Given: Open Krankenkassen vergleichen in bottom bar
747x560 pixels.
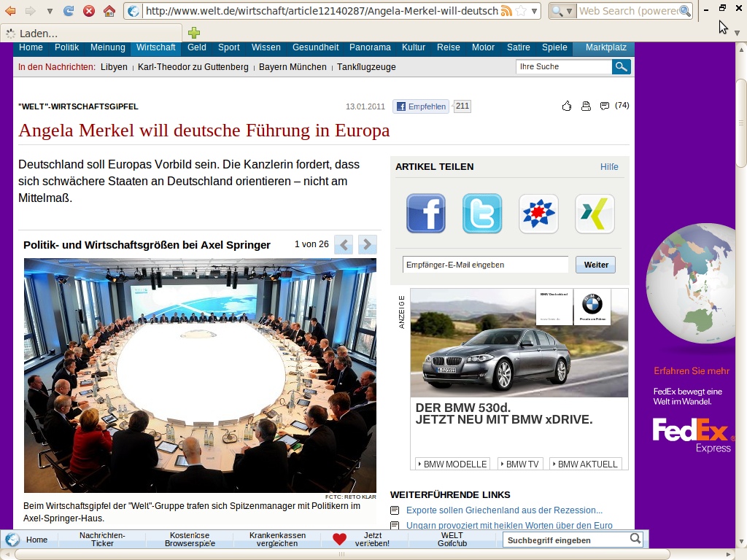Looking at the screenshot, I should pos(277,540).
